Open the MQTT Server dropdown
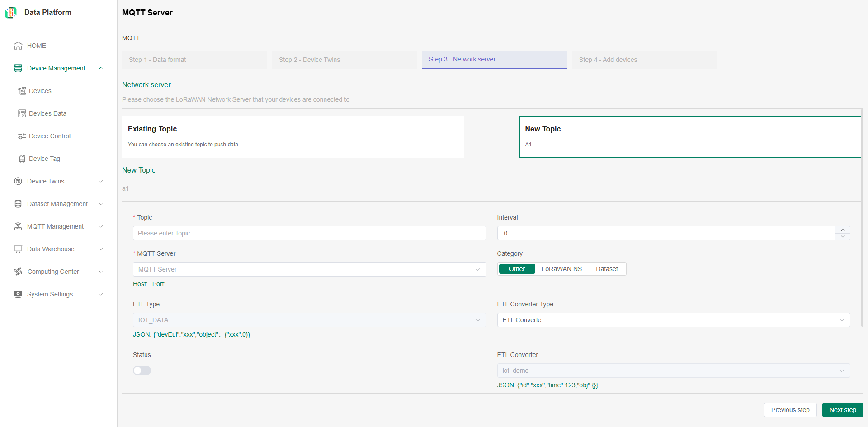This screenshot has height=427, width=868. tap(309, 269)
